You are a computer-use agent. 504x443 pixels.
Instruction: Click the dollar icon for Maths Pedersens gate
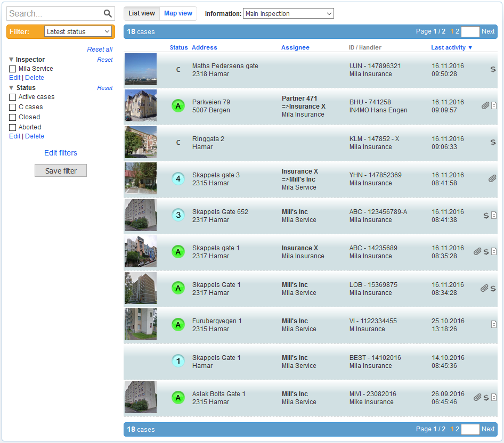493,69
